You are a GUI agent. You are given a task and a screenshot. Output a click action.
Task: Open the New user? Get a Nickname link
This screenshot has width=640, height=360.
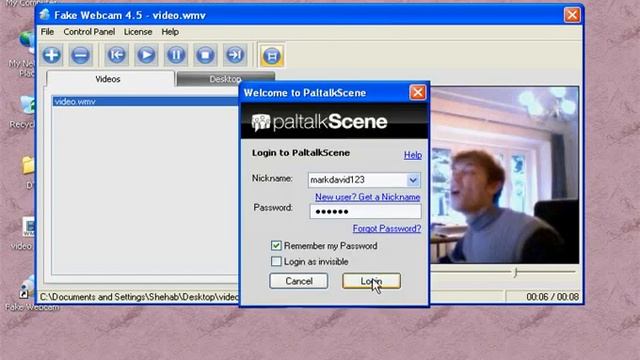coord(367,197)
